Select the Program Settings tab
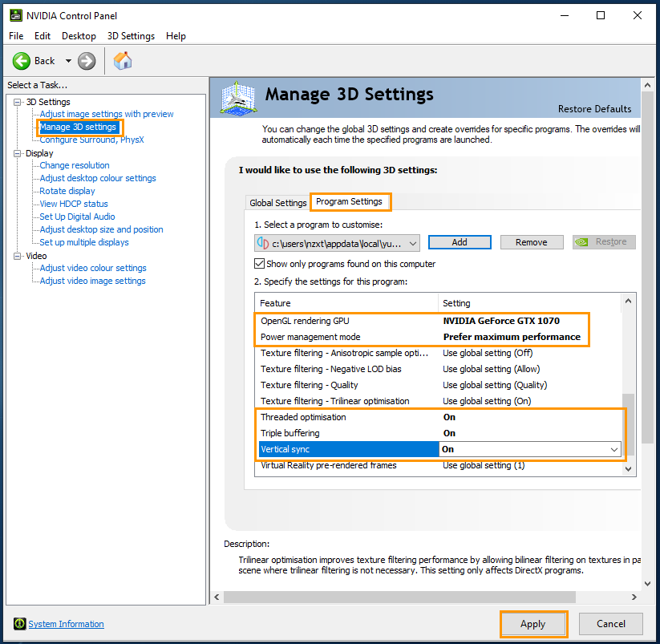This screenshot has height=644, width=660. (x=350, y=201)
